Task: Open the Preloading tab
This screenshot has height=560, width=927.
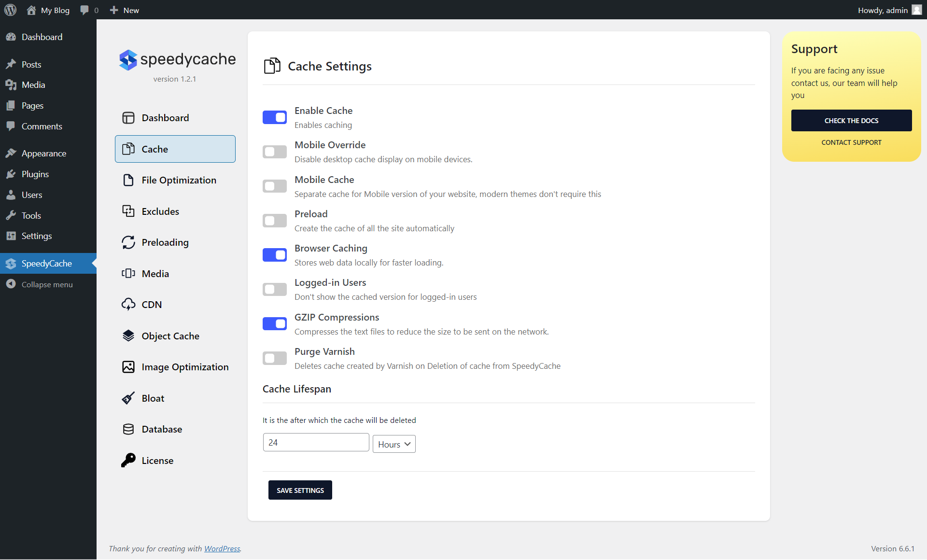Action: point(175,242)
